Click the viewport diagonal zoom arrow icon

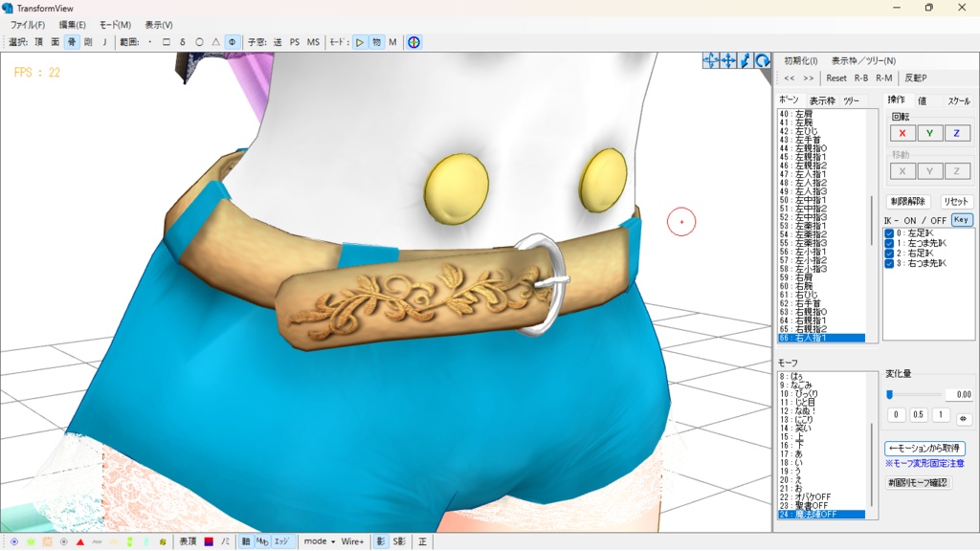(745, 60)
